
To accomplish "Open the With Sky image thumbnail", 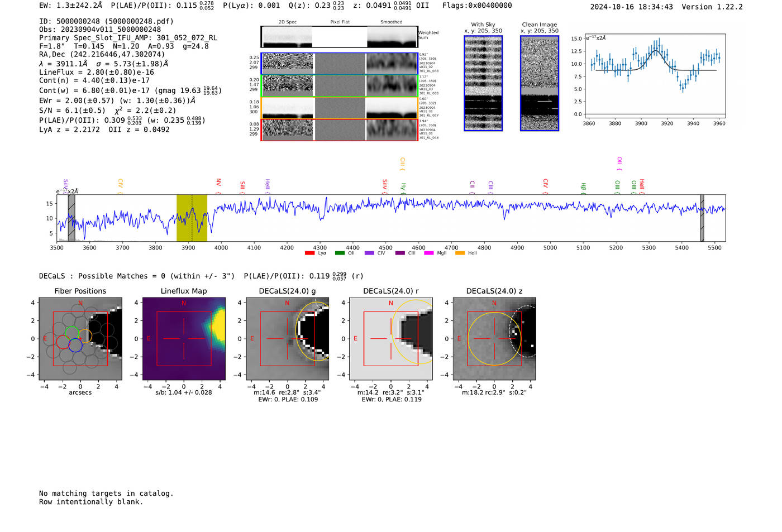I will coord(483,83).
